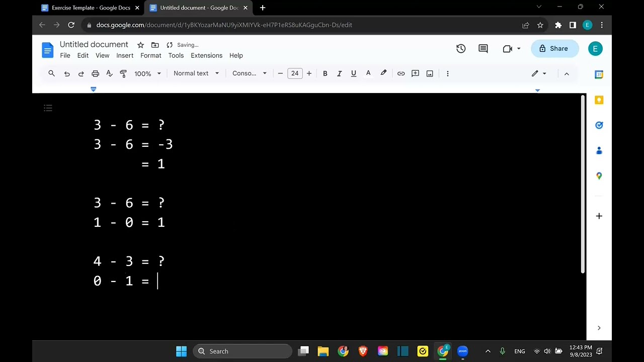
Task: Click the Google Docs home icon
Action: [48, 50]
